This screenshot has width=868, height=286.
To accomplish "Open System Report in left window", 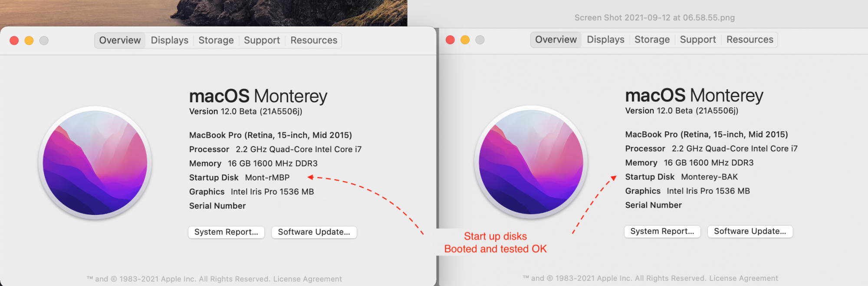I will pyautogui.click(x=226, y=232).
